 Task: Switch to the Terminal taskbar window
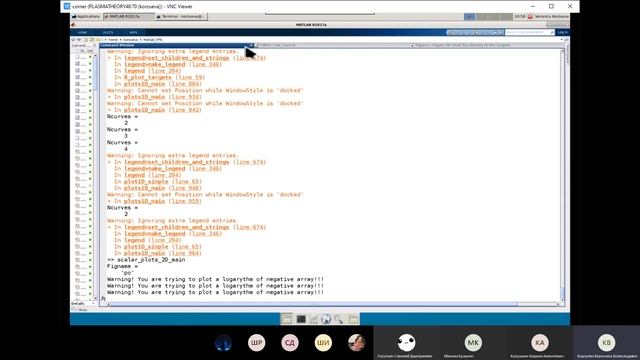click(x=181, y=16)
